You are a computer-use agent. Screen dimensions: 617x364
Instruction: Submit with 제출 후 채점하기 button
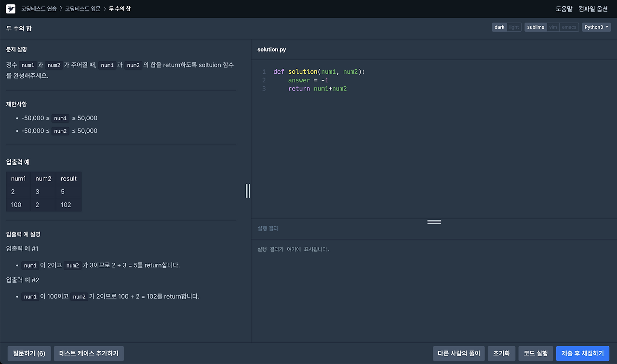pyautogui.click(x=583, y=353)
